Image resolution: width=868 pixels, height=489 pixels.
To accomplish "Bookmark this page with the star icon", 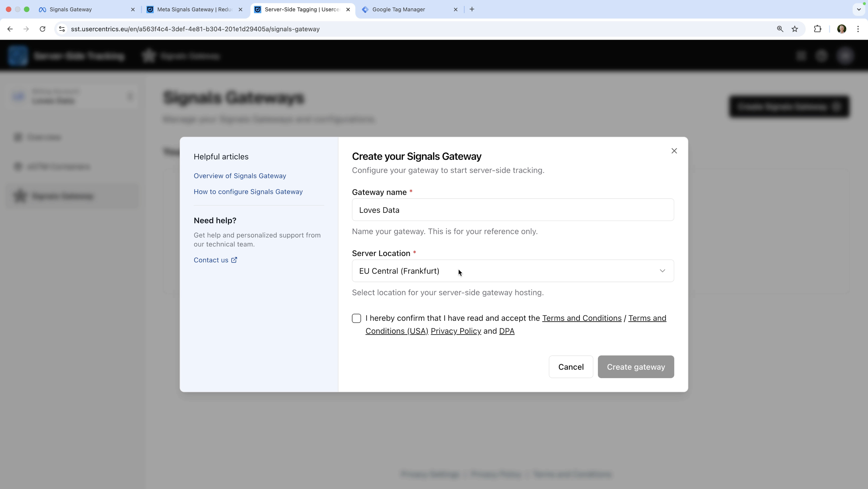I will 795,29.
